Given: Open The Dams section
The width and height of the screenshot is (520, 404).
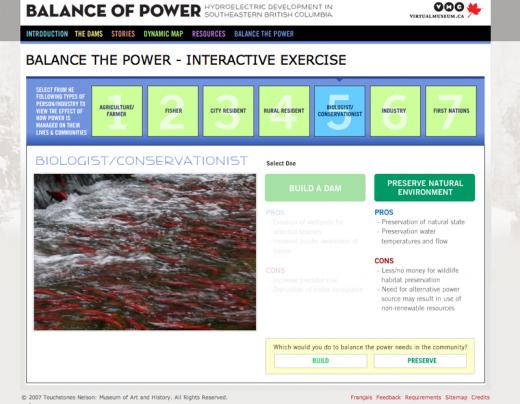Looking at the screenshot, I should pyautogui.click(x=89, y=34).
